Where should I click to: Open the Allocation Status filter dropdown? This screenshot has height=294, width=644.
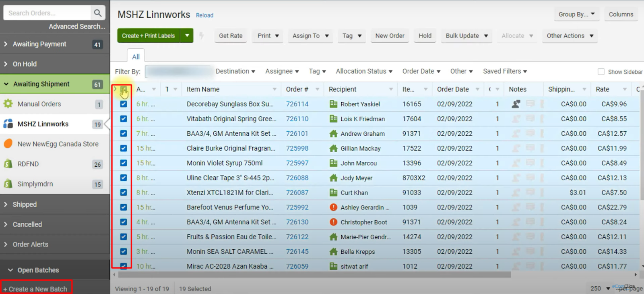364,71
